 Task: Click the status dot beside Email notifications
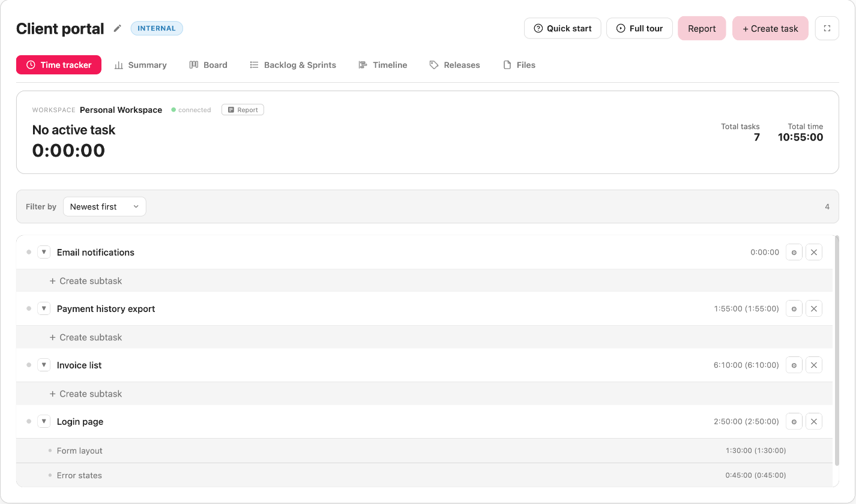[29, 252]
